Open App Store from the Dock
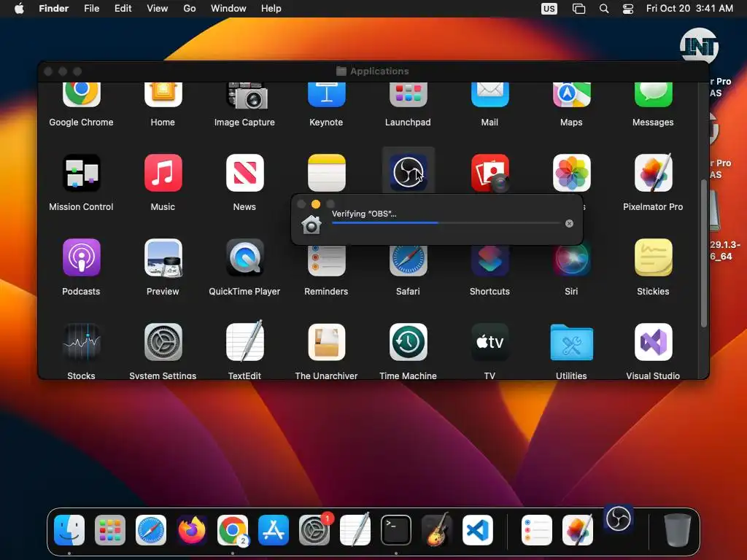Screen dimensions: 747x560 tap(274, 530)
